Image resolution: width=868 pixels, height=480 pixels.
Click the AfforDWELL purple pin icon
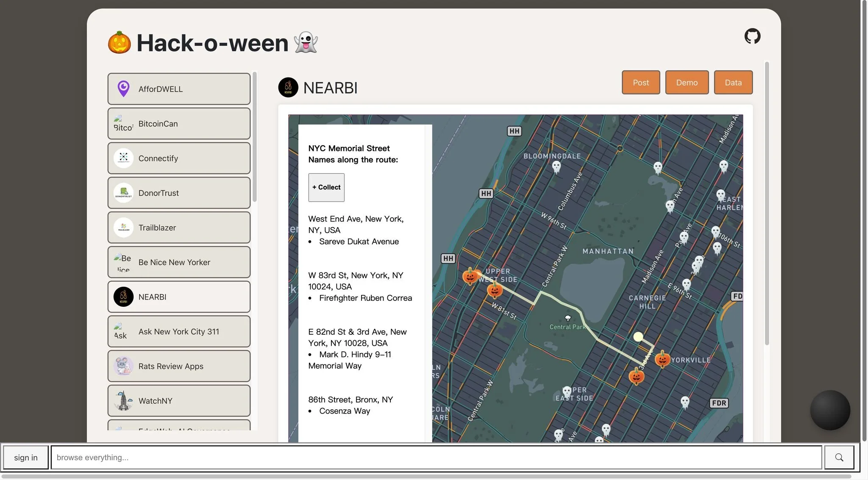coord(123,89)
